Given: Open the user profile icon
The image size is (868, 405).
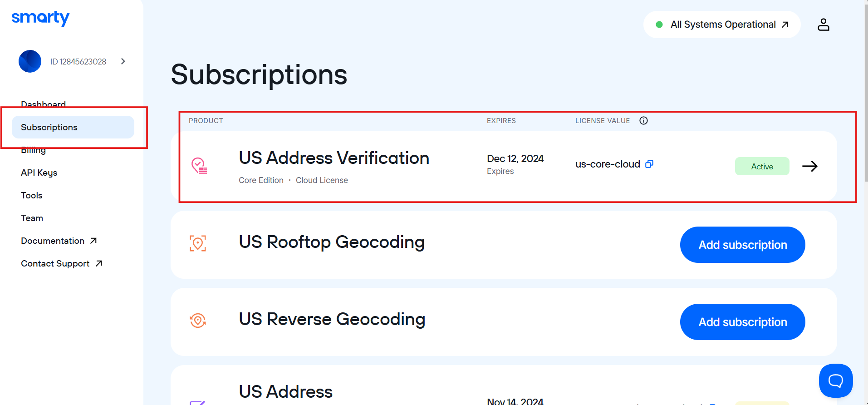Looking at the screenshot, I should (x=823, y=25).
